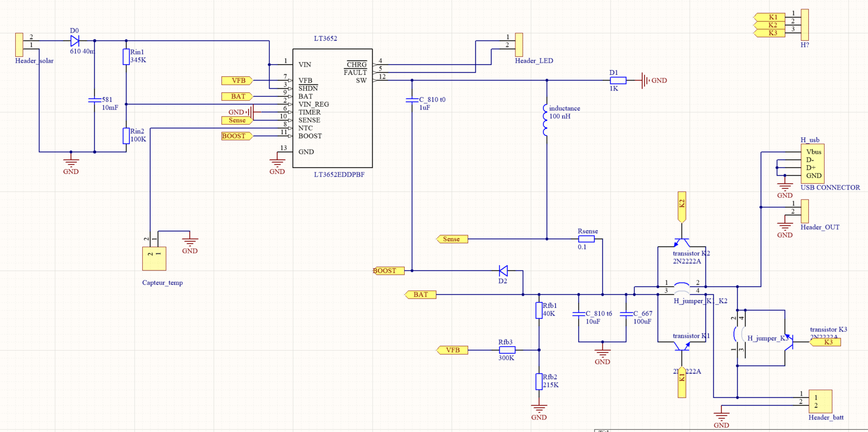This screenshot has height=432, width=868.
Task: Click the Header_LED connector
Action: (x=519, y=44)
